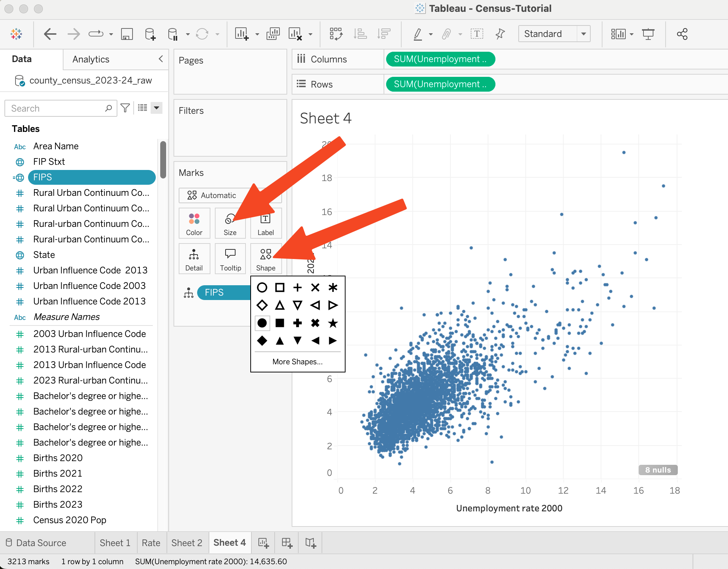
Task: Click the clear sheet toolbar icon
Action: pyautogui.click(x=295, y=34)
